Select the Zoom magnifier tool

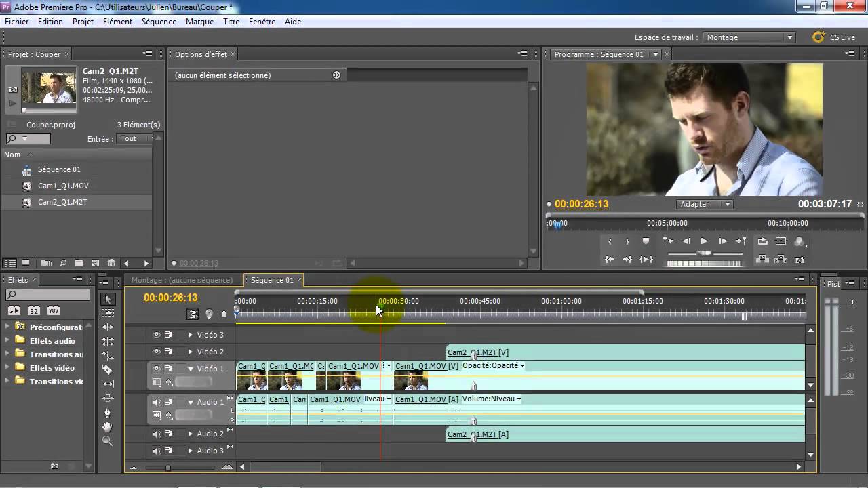107,441
